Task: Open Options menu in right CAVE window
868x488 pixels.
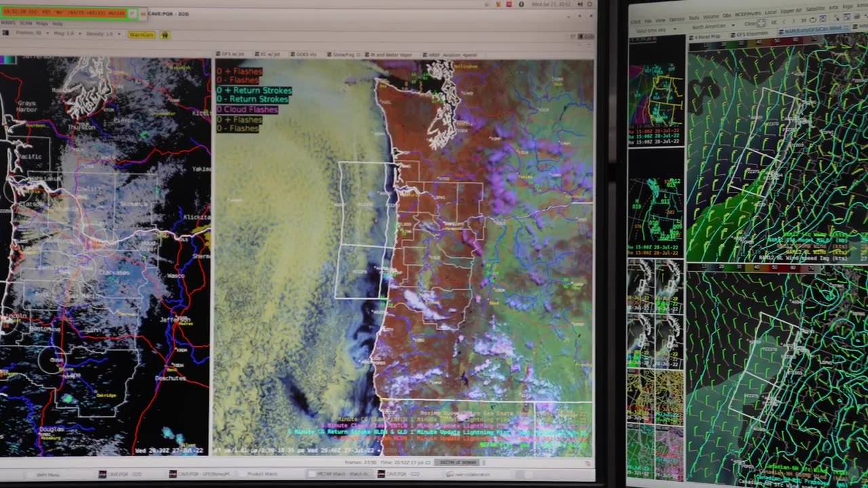Action: 677,19
